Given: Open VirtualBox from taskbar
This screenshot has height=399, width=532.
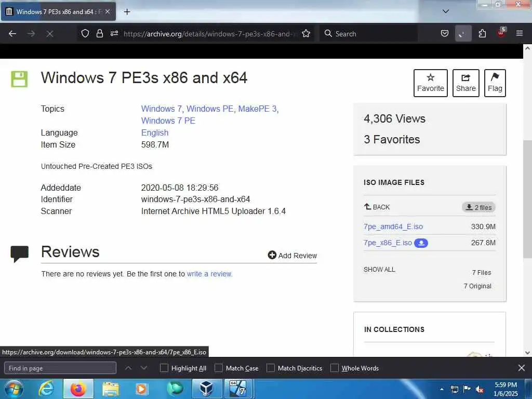Looking at the screenshot, I should pos(207,389).
